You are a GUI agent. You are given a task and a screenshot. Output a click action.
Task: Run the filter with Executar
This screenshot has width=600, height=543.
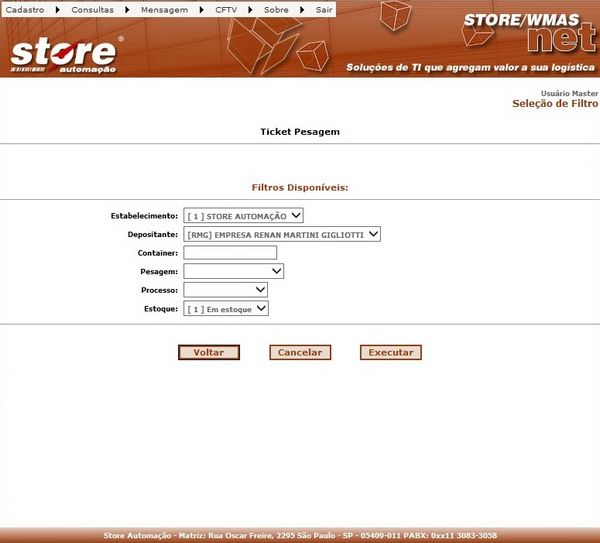tap(391, 352)
